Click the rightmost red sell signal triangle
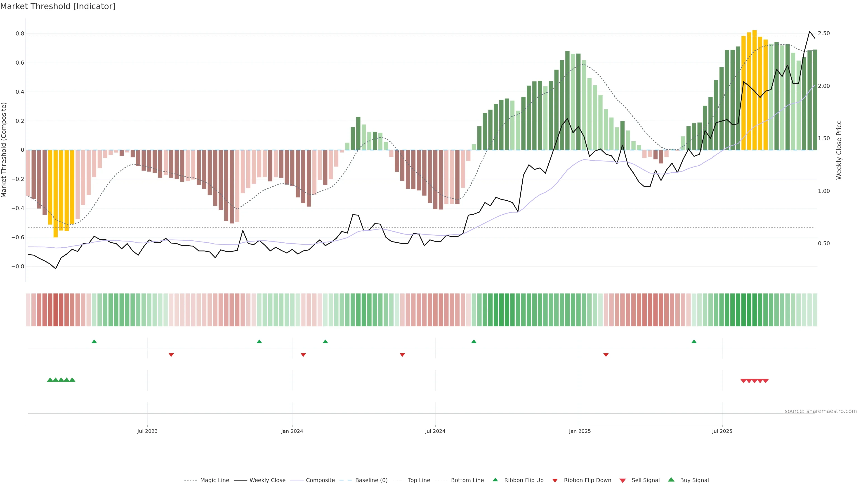The height and width of the screenshot is (488, 868). 766,381
